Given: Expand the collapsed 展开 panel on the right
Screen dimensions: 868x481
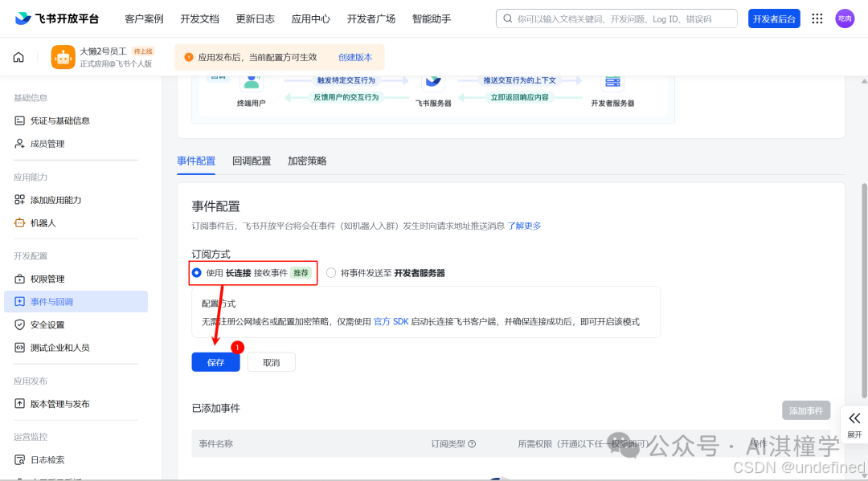Looking at the screenshot, I should click(854, 426).
